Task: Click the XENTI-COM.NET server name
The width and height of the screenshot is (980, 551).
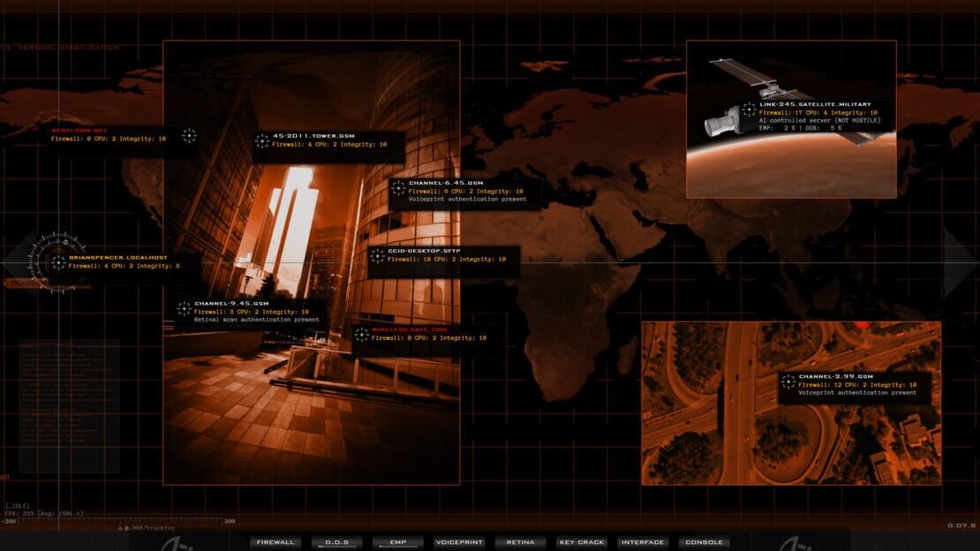Action: 79,131
